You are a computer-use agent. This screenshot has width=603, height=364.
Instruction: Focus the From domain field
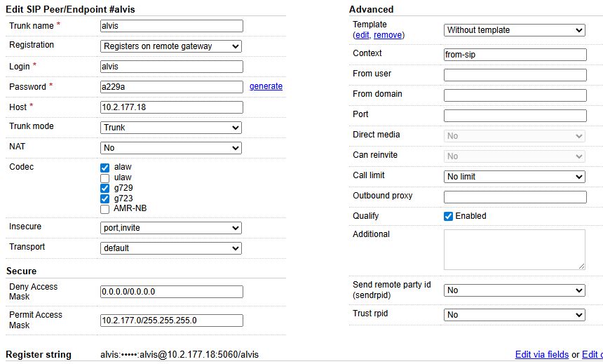[515, 95]
